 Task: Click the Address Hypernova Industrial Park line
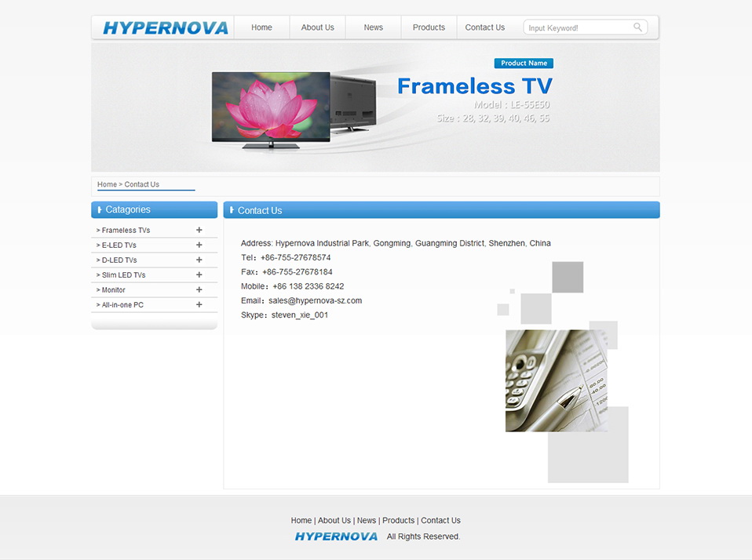(x=396, y=243)
